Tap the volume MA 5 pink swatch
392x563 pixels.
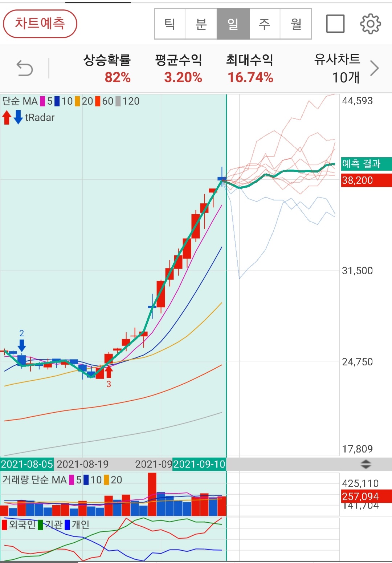72,480
